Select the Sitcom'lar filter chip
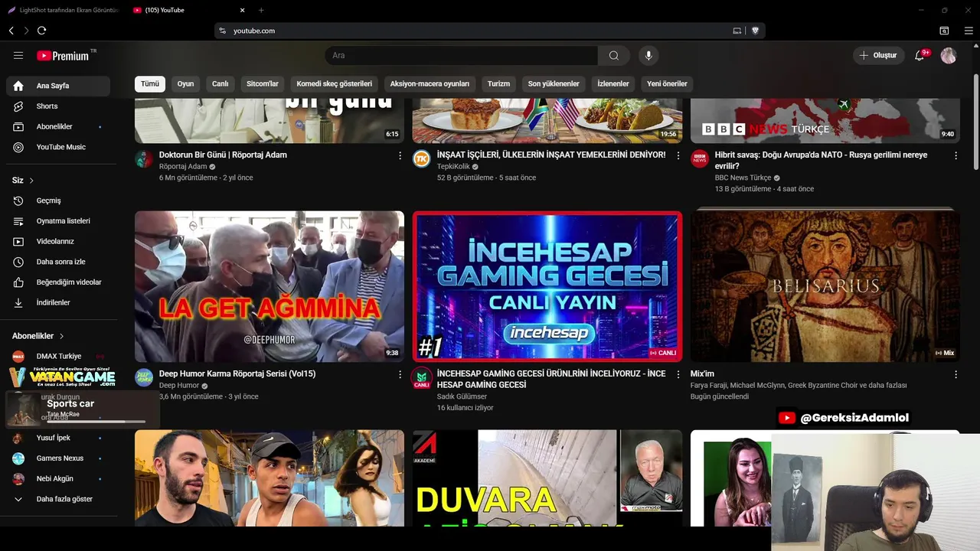The image size is (980, 551). [263, 84]
